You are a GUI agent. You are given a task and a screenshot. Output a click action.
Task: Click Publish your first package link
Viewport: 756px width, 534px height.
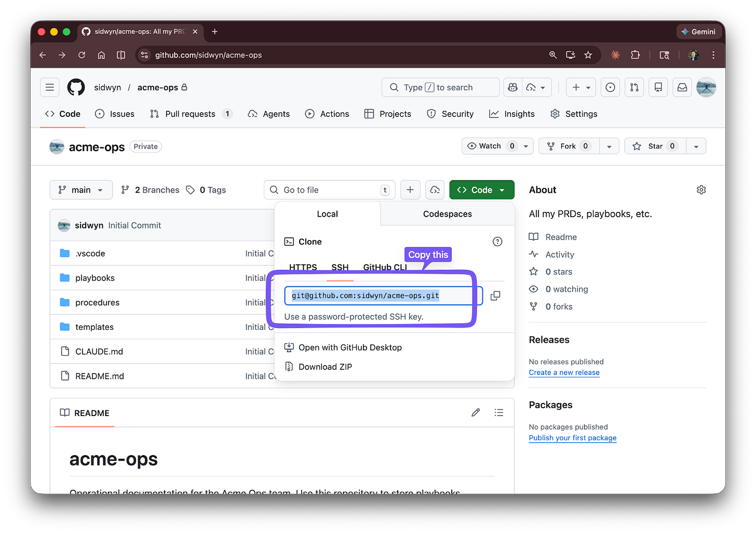(x=573, y=438)
